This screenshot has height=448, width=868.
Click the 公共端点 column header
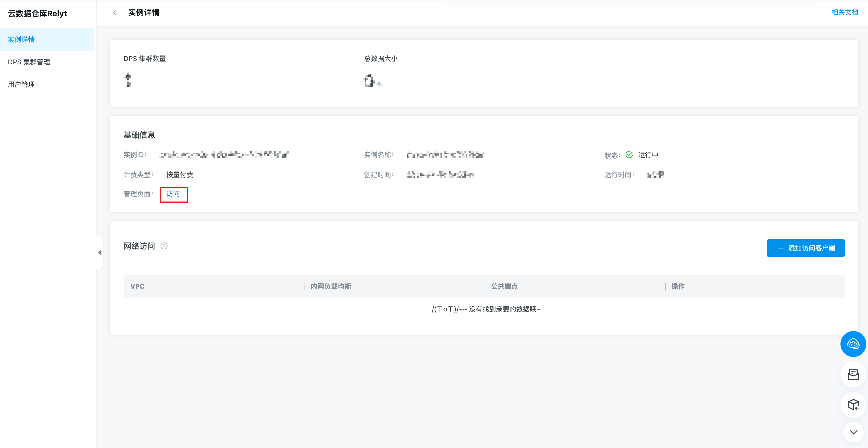click(x=504, y=286)
